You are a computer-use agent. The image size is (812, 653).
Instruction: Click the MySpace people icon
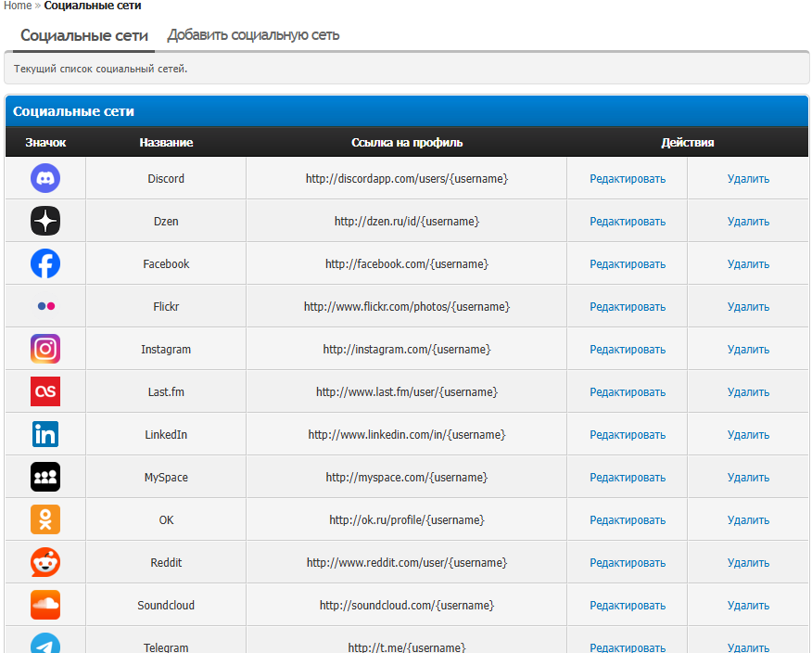(45, 477)
